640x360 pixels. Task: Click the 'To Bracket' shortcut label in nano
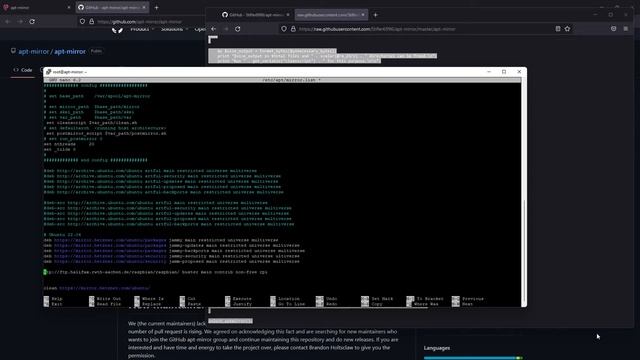(430, 299)
